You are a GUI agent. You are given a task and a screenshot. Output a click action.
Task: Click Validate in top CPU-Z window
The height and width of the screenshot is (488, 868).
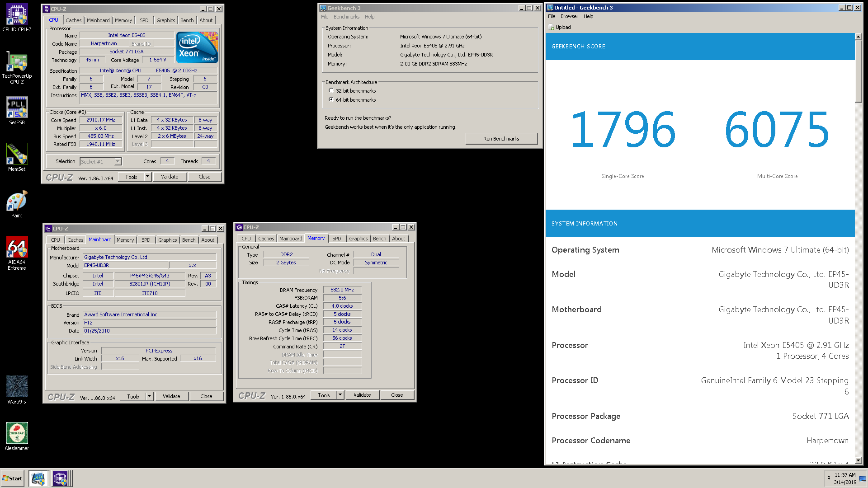click(x=170, y=177)
